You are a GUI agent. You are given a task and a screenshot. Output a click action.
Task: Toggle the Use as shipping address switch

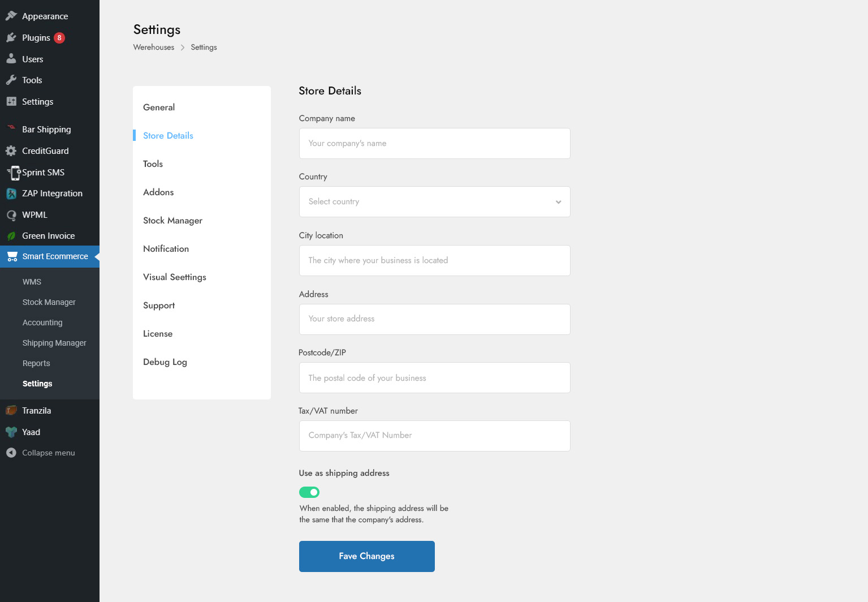click(309, 492)
